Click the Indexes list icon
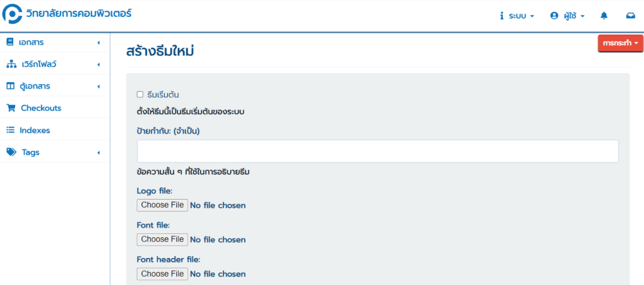The width and height of the screenshot is (644, 285). [10, 130]
